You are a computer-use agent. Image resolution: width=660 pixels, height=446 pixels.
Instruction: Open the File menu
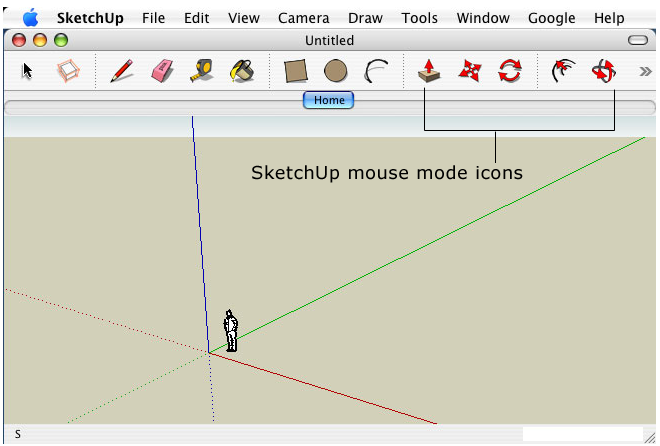click(x=153, y=18)
